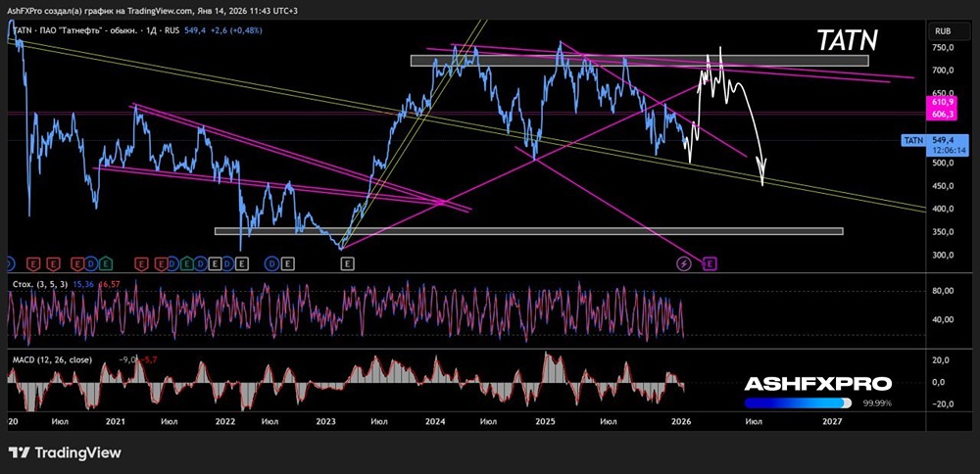980x474 pixels.
Task: Click the last price 549,4 in legend
Action: pos(194,30)
